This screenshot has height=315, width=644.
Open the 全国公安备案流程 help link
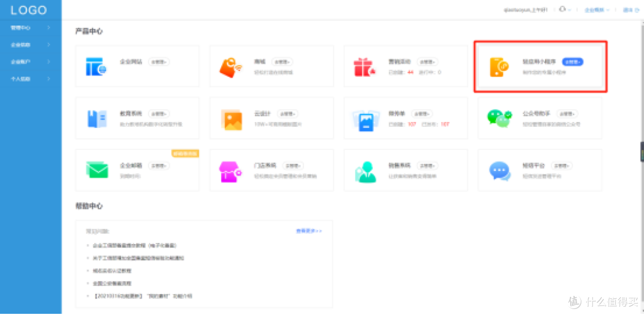(x=112, y=283)
